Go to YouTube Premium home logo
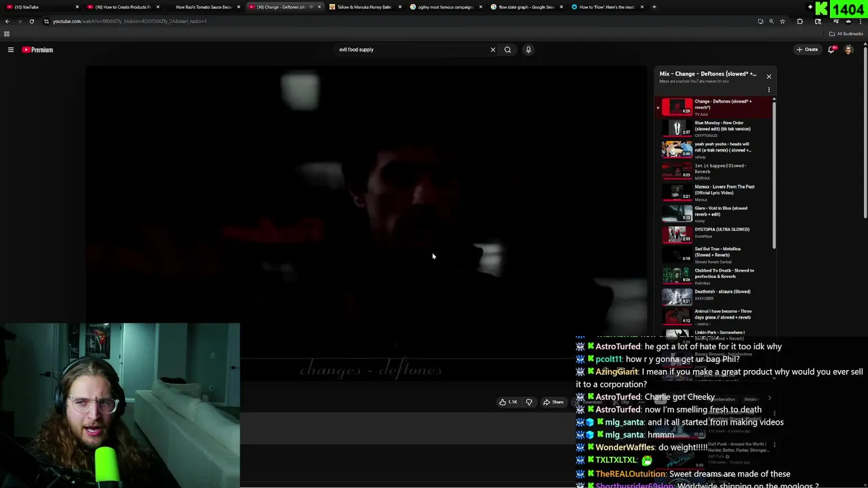Viewport: 868px width, 488px height. tap(37, 49)
